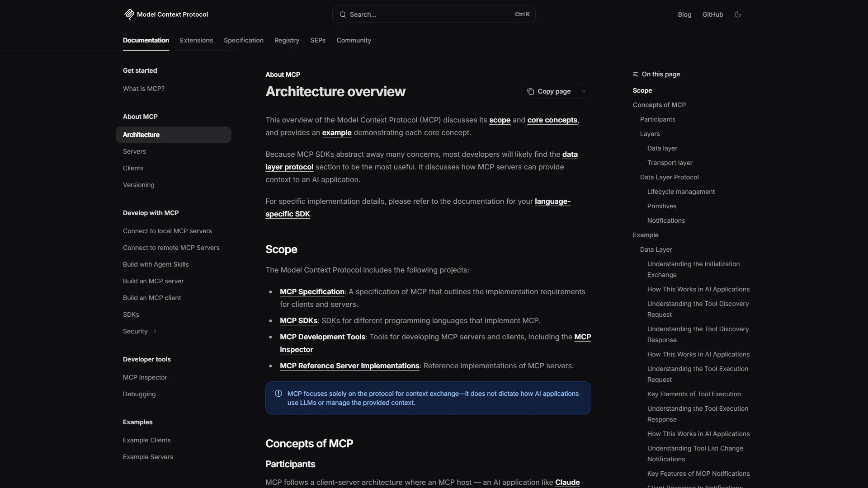The image size is (868, 488).
Task: Jump to Transport layer in outline
Action: [x=670, y=163]
